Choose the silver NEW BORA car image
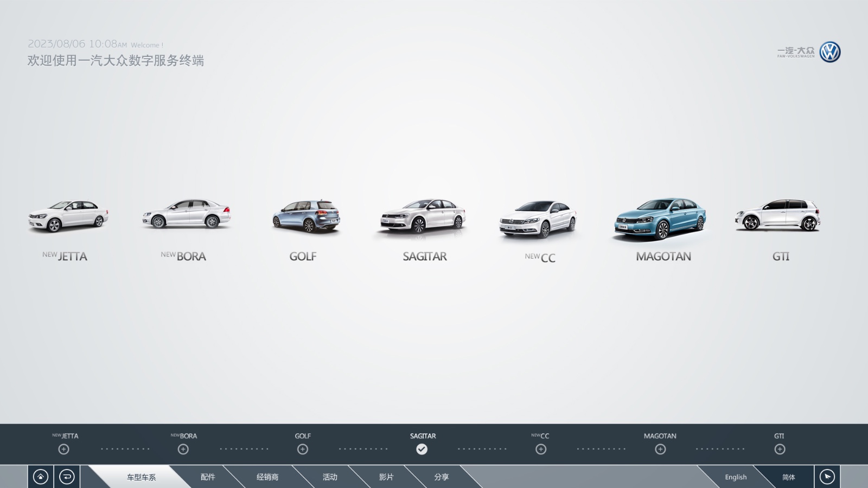This screenshot has width=868, height=488. [186, 214]
